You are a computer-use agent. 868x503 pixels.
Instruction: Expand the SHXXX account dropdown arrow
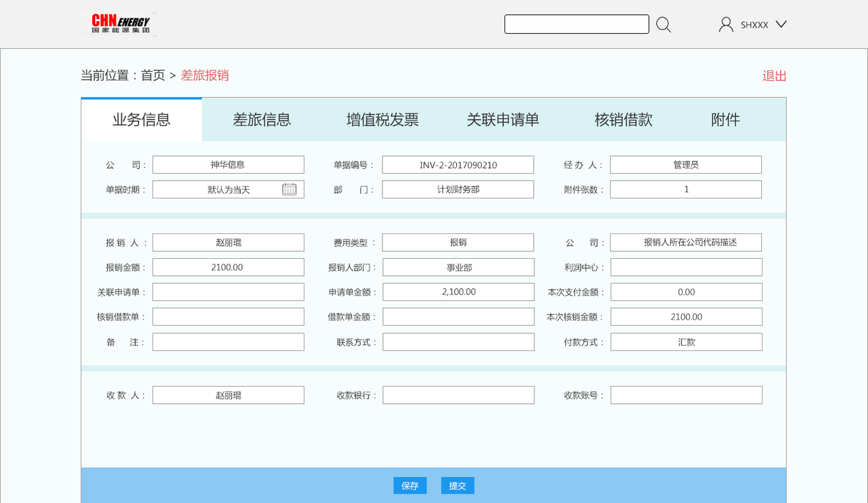(781, 24)
